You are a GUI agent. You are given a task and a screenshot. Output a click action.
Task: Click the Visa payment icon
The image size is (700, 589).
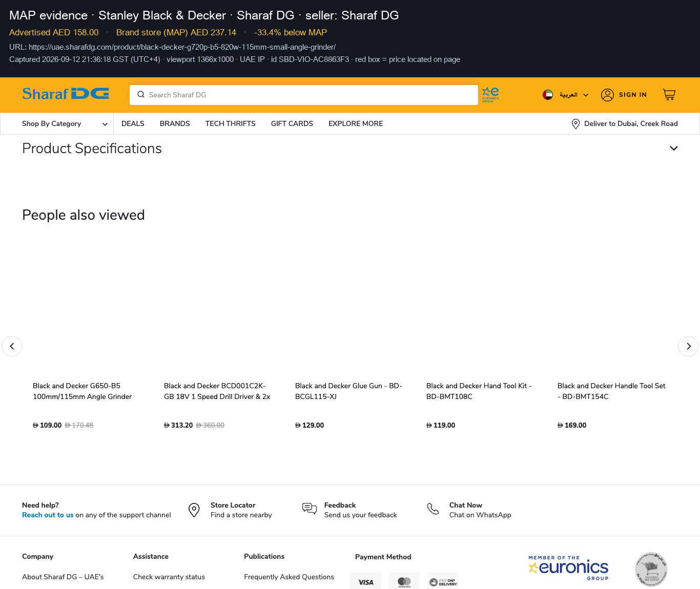click(366, 581)
